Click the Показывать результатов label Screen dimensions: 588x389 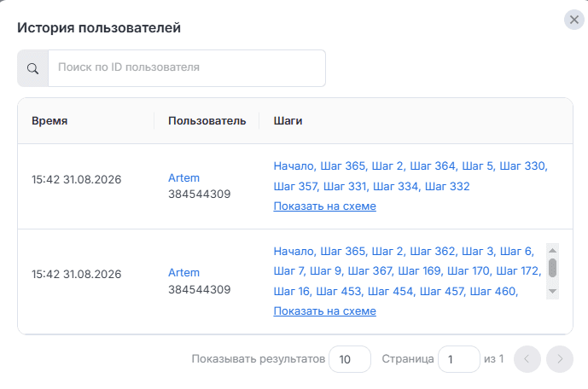(x=259, y=358)
